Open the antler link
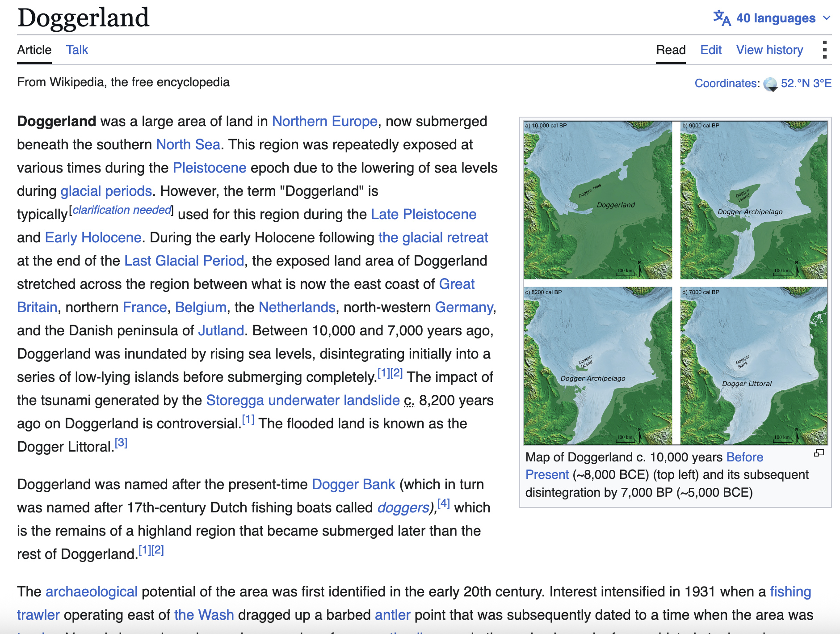The image size is (840, 634). (x=392, y=615)
